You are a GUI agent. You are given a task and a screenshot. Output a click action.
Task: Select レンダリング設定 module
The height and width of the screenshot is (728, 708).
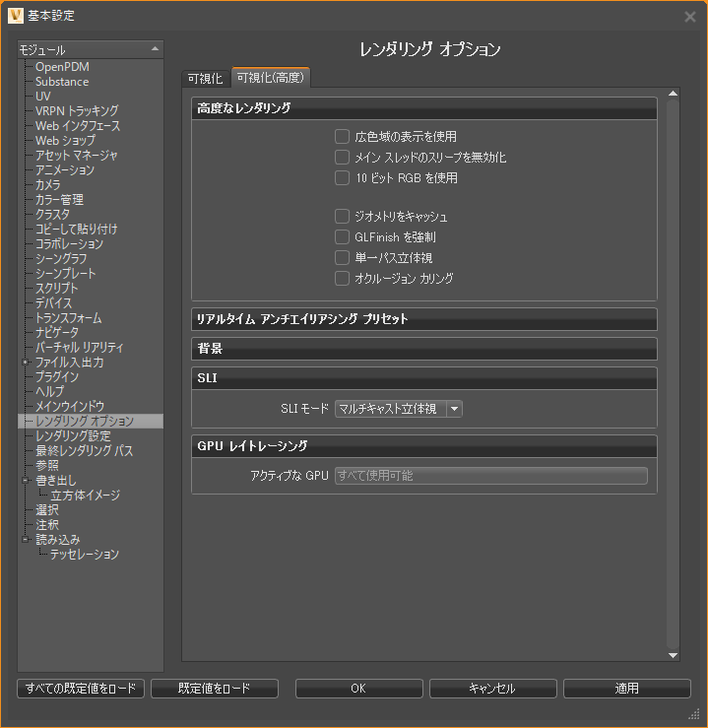click(x=73, y=436)
